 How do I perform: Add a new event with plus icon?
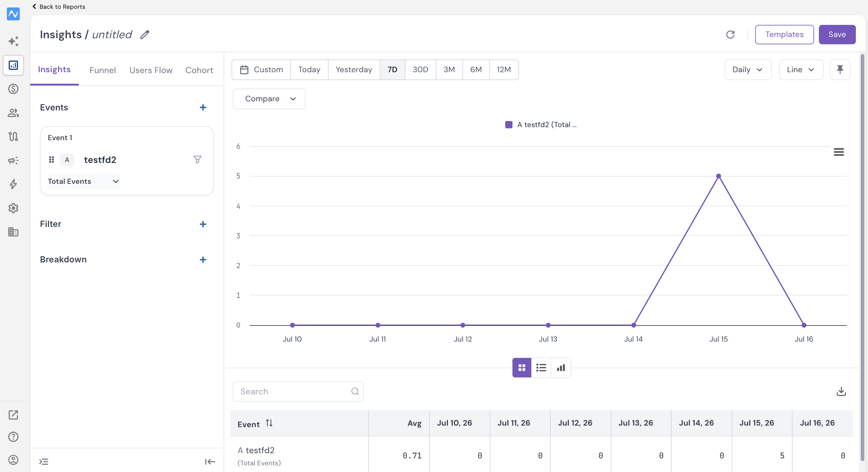(x=203, y=108)
